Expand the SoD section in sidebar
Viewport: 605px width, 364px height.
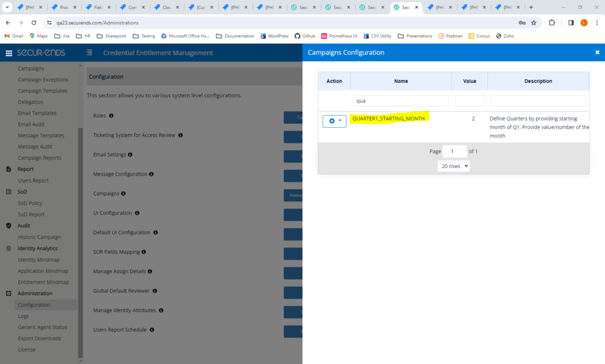[22, 192]
